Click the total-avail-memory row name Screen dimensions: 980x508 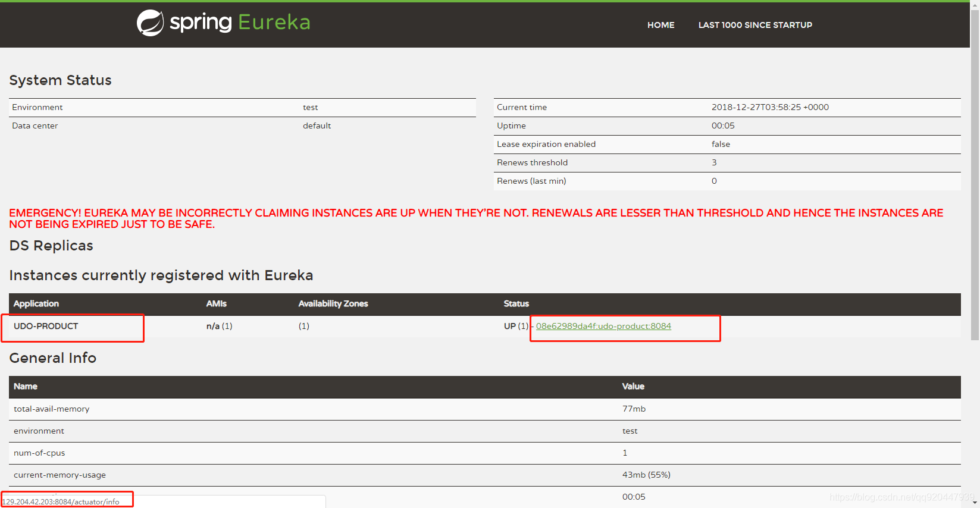point(51,409)
